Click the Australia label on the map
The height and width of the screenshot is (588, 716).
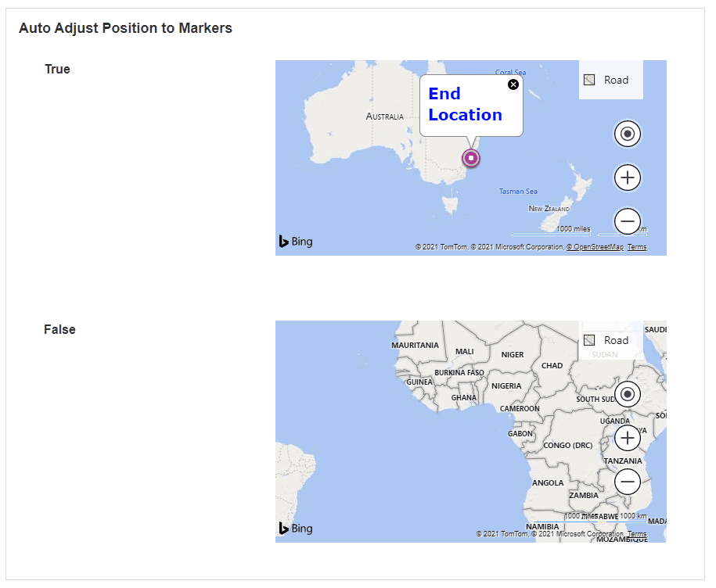385,117
